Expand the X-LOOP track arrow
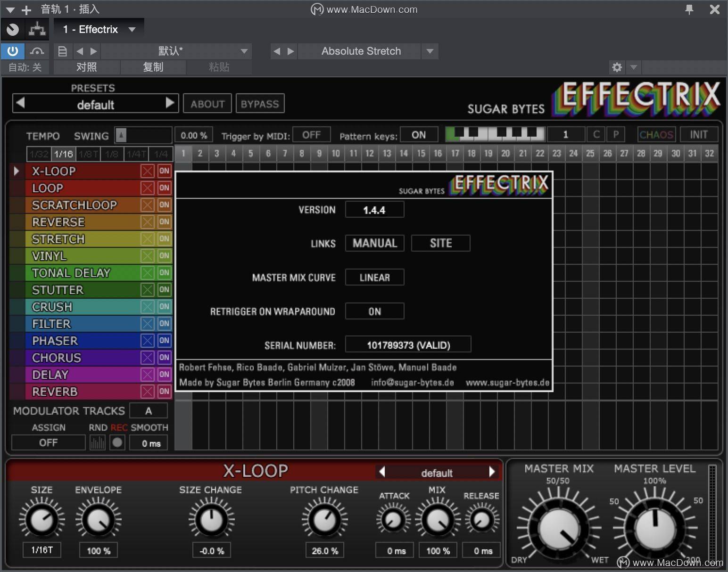This screenshot has height=572, width=728. [16, 171]
